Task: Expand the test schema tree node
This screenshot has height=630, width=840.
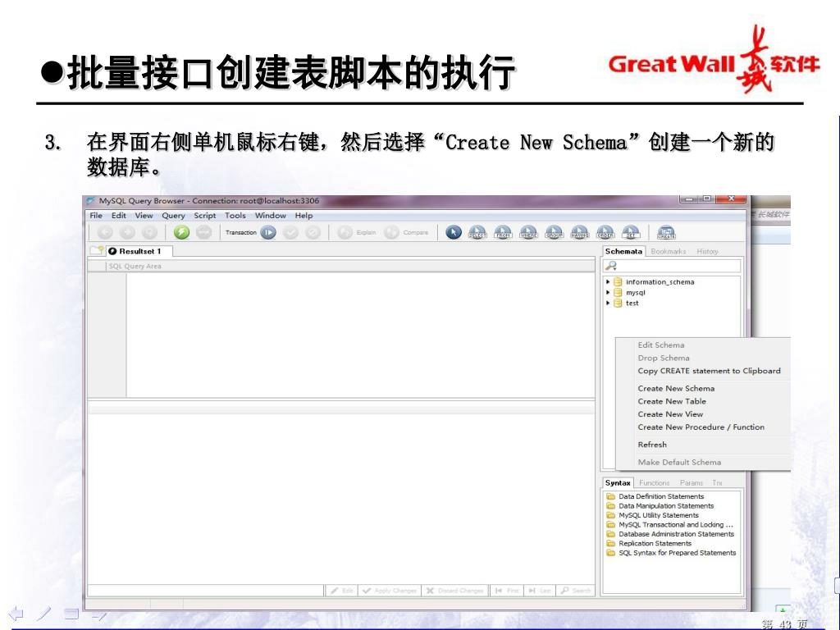Action: click(x=608, y=304)
